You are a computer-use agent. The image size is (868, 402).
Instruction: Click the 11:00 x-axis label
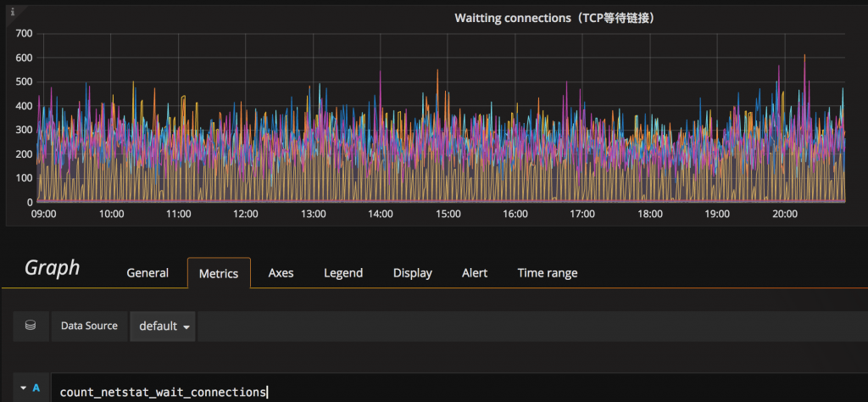click(x=179, y=214)
